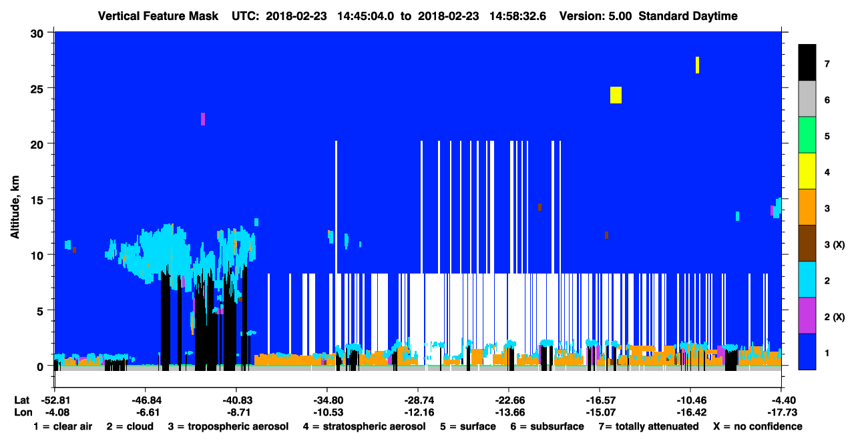
Task: Click the green color bar segment labeled 5
Action: tap(807, 135)
